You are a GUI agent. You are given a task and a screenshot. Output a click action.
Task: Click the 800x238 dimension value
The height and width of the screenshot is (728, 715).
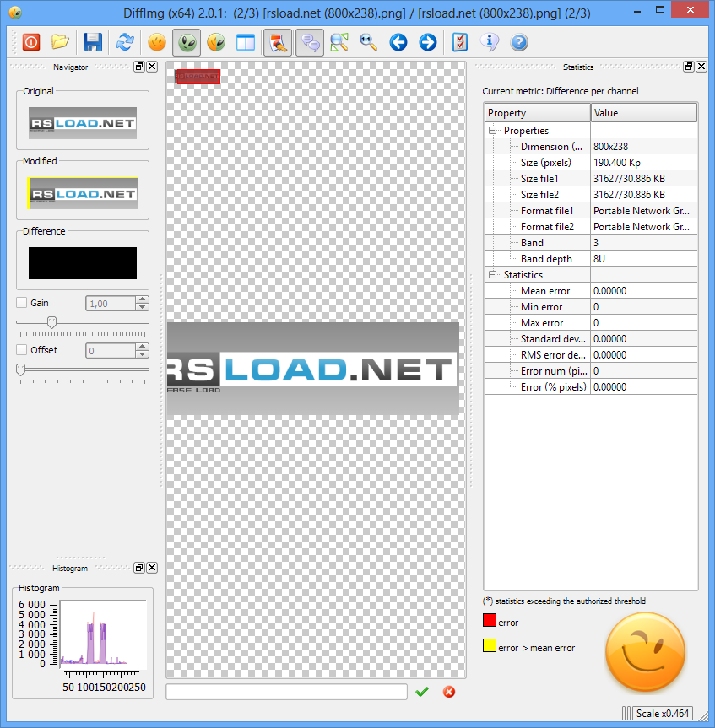(610, 147)
